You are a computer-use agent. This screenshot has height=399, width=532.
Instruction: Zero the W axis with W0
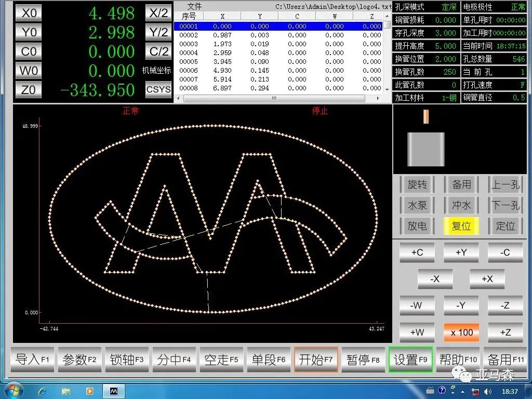point(29,71)
